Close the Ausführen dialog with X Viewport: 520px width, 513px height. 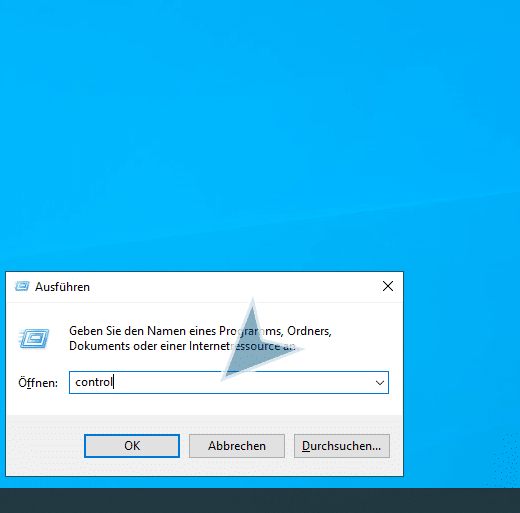click(388, 286)
